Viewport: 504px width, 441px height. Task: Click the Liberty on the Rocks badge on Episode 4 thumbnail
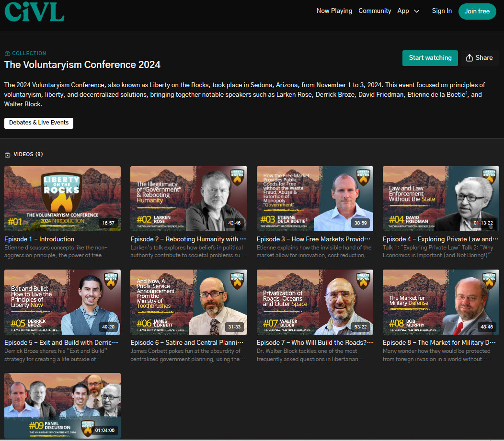(x=489, y=178)
